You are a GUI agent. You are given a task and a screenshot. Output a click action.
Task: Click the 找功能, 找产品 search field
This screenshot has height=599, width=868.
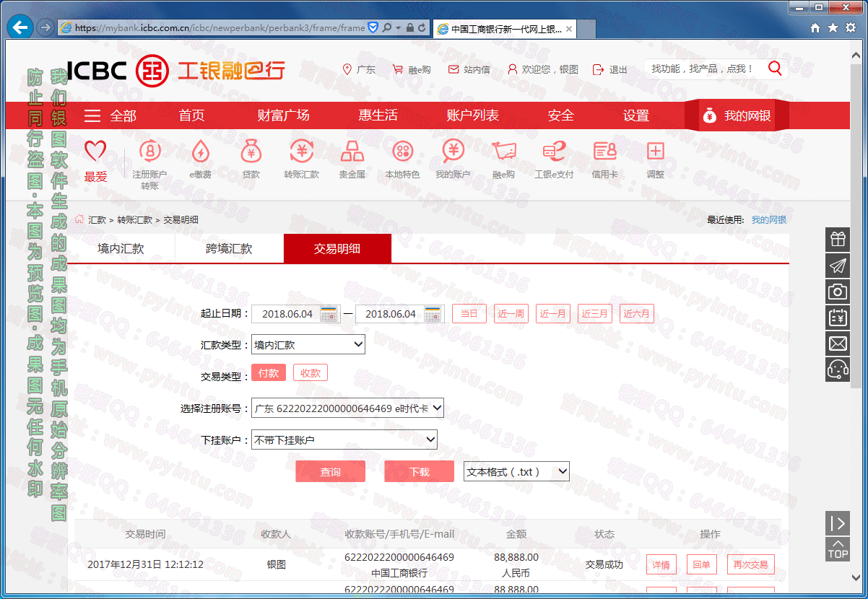click(703, 69)
